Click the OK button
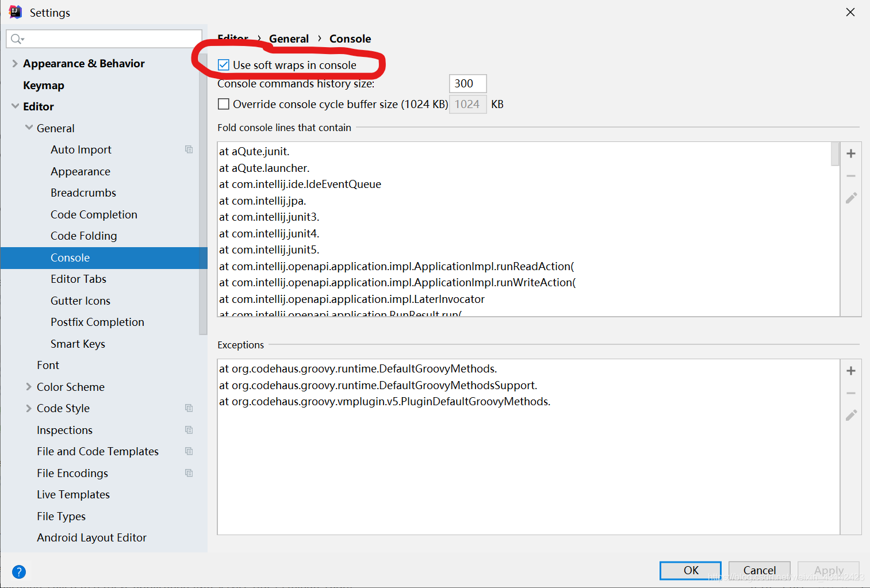 [691, 570]
